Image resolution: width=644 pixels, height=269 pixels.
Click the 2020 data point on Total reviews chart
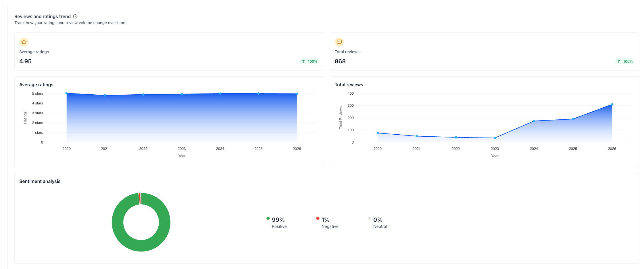click(378, 133)
